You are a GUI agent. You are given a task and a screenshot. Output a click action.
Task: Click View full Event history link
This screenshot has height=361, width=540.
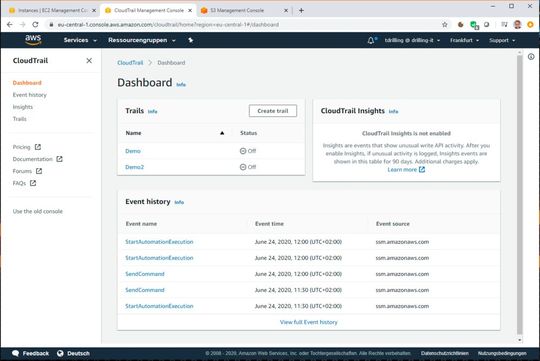coord(309,322)
